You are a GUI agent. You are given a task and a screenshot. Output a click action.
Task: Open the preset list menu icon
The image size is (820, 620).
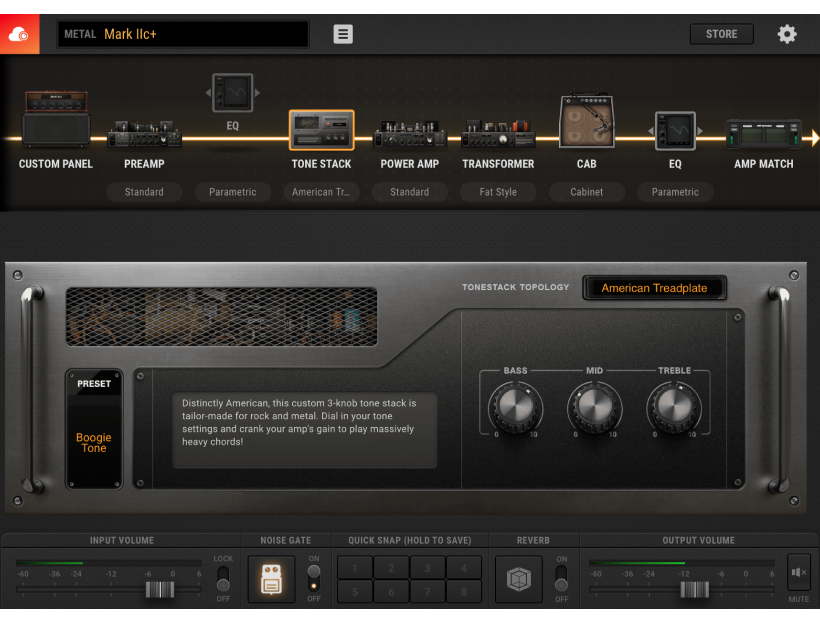(x=343, y=34)
